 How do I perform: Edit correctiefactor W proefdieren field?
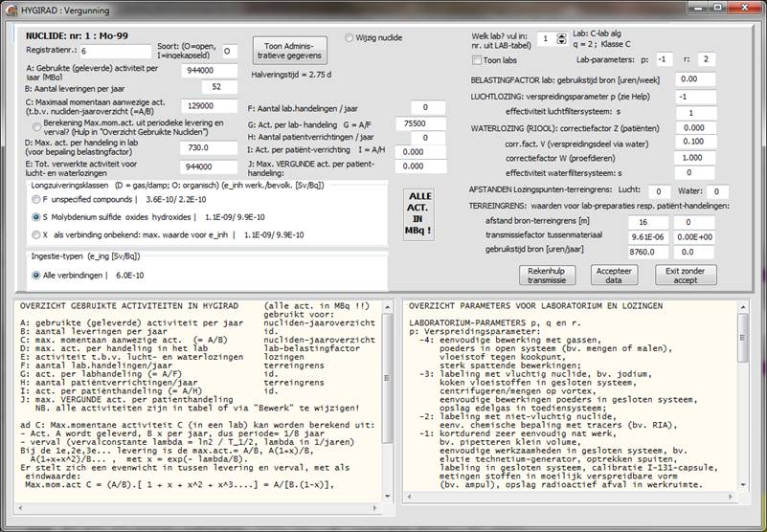pos(694,158)
